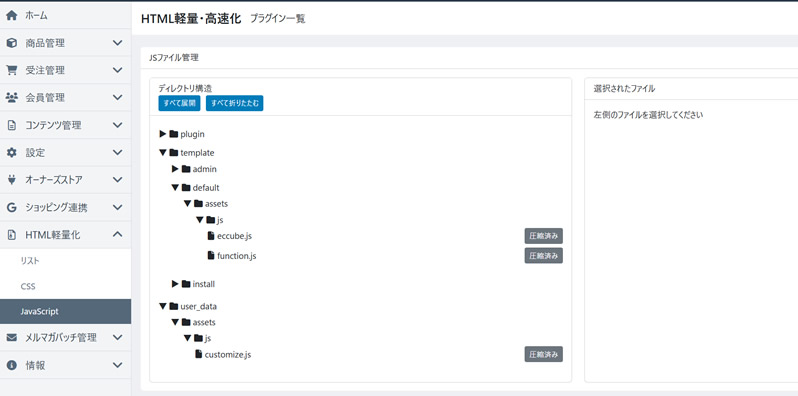Go to ホーム in the sidebar

click(x=65, y=15)
